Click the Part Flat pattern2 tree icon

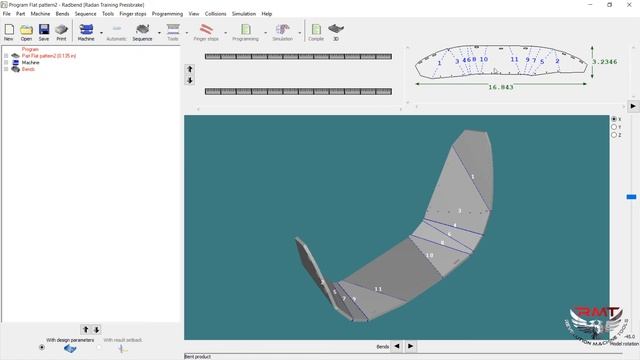[16, 56]
